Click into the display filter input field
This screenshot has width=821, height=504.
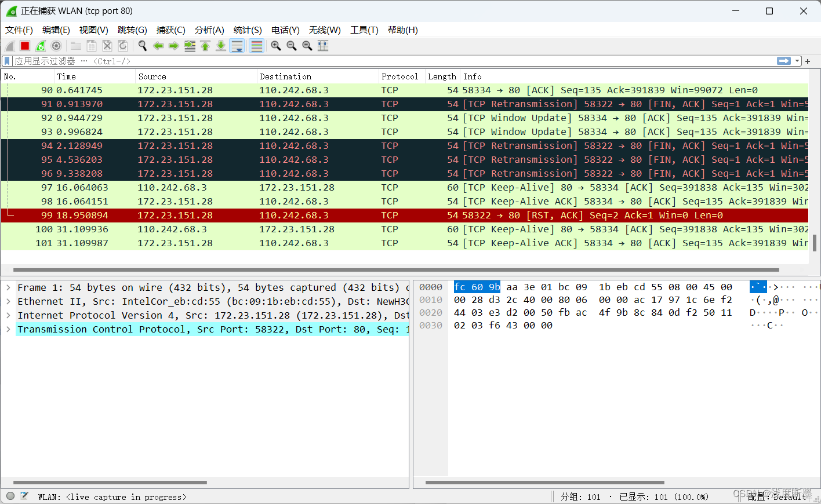tap(394, 61)
